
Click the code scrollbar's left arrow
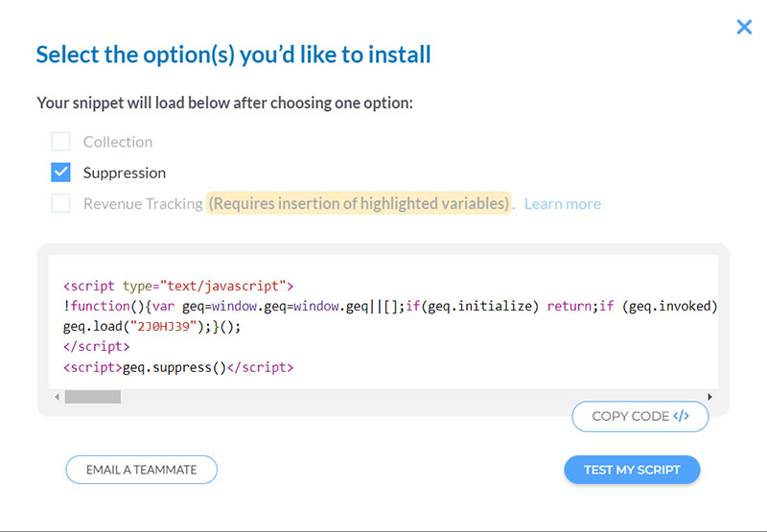pyautogui.click(x=57, y=397)
